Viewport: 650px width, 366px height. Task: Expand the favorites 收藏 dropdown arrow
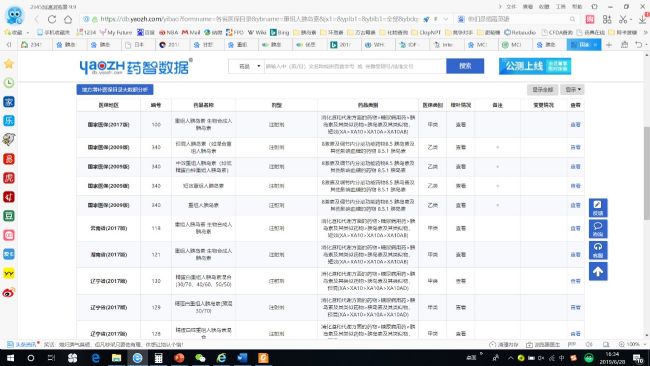pyautogui.click(x=28, y=32)
